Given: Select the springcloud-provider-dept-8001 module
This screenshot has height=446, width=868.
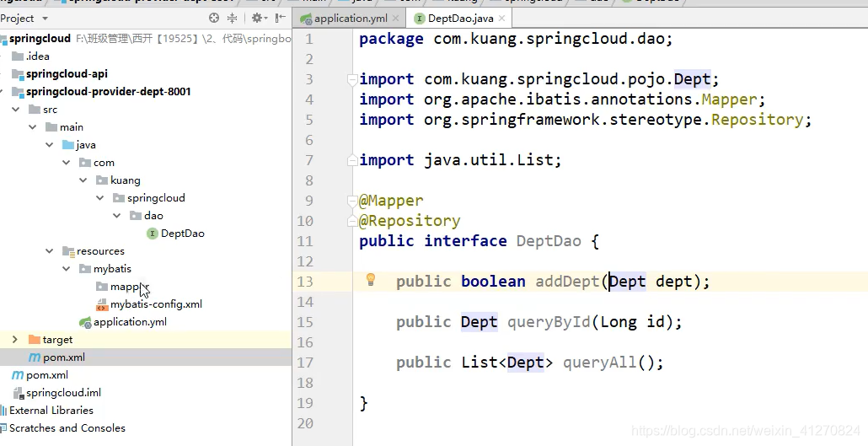Looking at the screenshot, I should (x=108, y=91).
